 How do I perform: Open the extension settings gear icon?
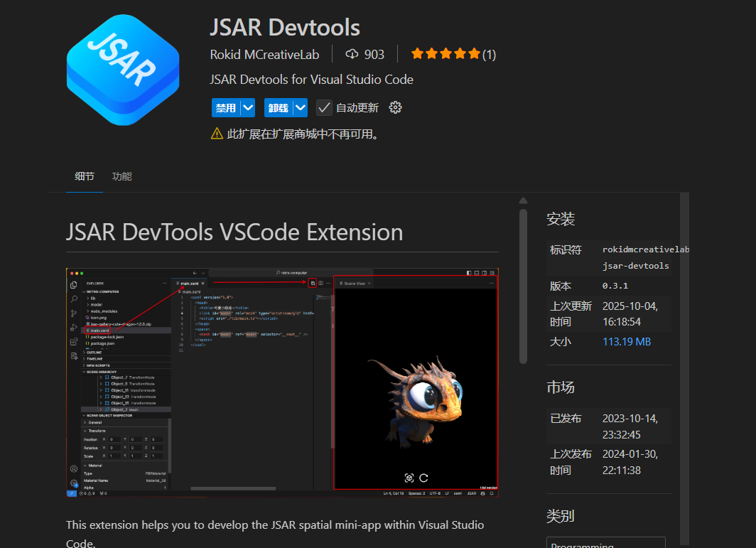pyautogui.click(x=395, y=107)
